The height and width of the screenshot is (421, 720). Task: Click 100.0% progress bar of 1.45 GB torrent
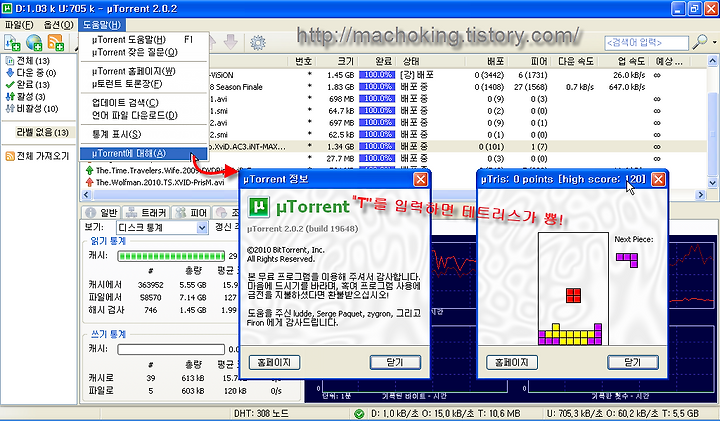pos(377,75)
